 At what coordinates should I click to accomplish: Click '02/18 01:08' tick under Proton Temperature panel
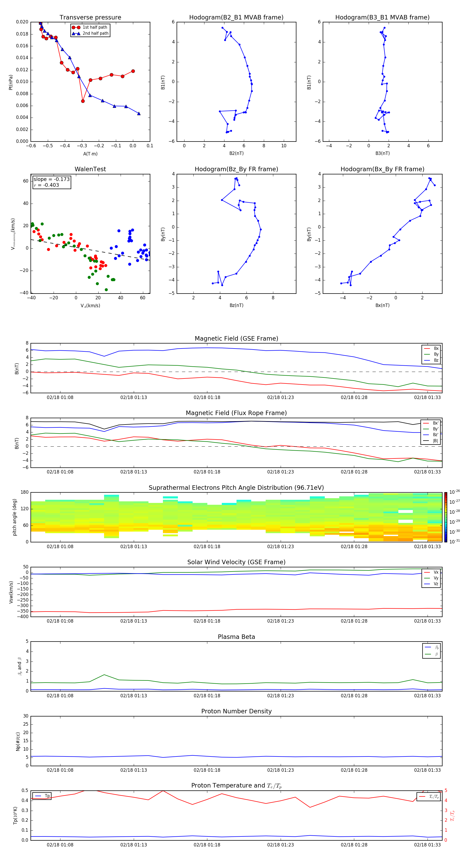click(60, 845)
